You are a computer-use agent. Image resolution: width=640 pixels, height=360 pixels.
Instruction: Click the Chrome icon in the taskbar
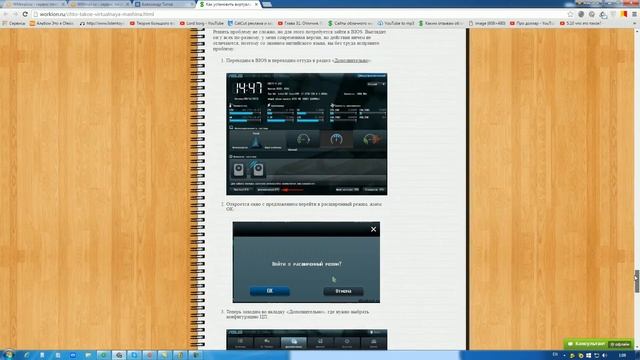click(119, 355)
